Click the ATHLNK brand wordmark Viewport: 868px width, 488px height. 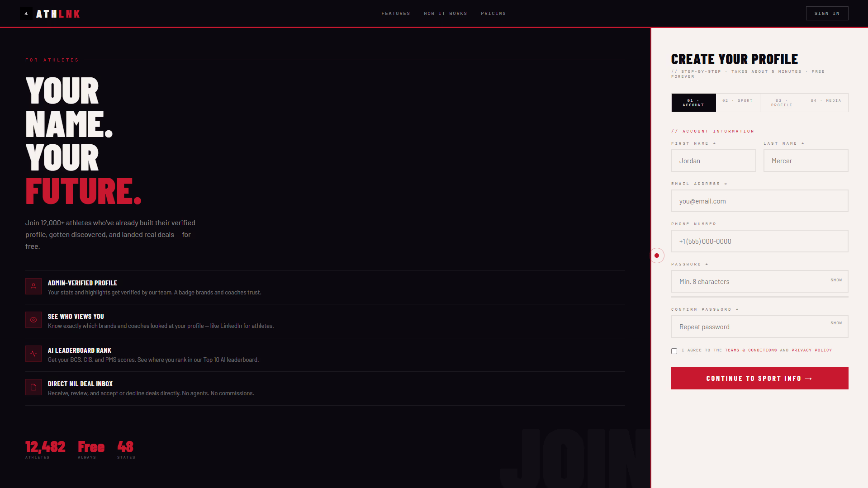tap(58, 14)
